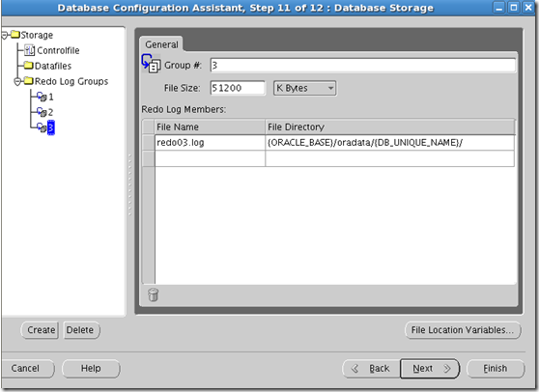The height and width of the screenshot is (392, 539).
Task: Collapse the Storage tree node
Action: tap(5, 35)
